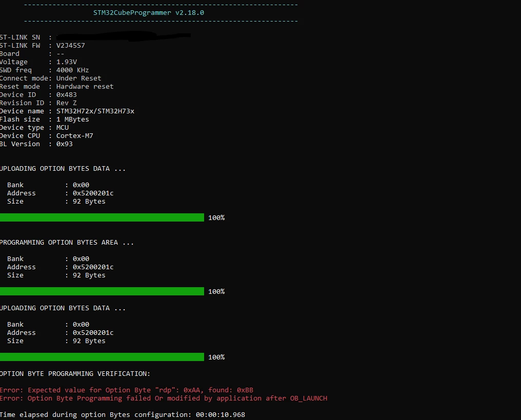The width and height of the screenshot is (521, 420).
Task: Select the ST-LINK FW value V2J45S7
Action: coord(70,46)
